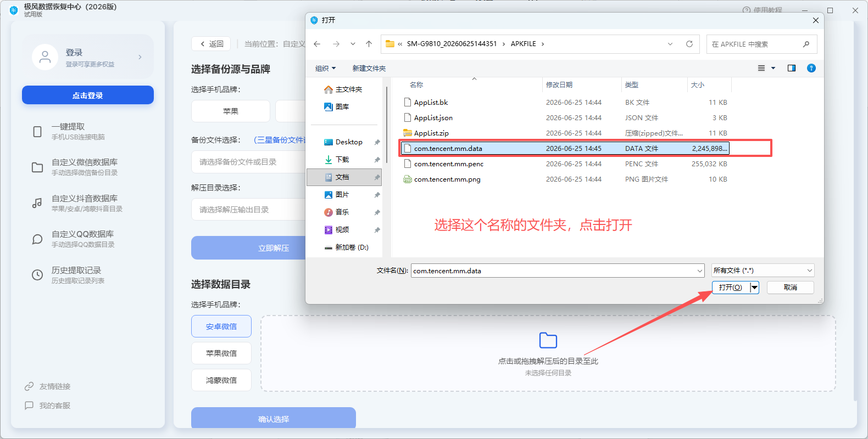Open 视频 folder in navigation pane

[x=337, y=230]
